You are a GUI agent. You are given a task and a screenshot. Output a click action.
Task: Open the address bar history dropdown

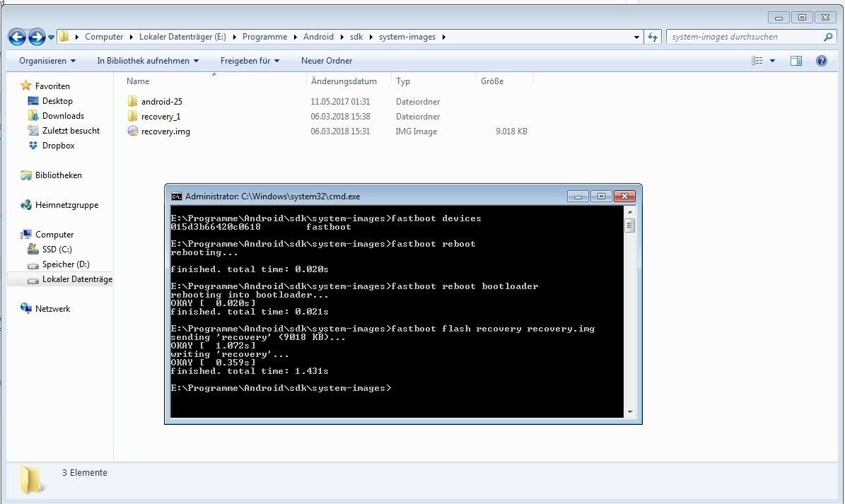636,37
